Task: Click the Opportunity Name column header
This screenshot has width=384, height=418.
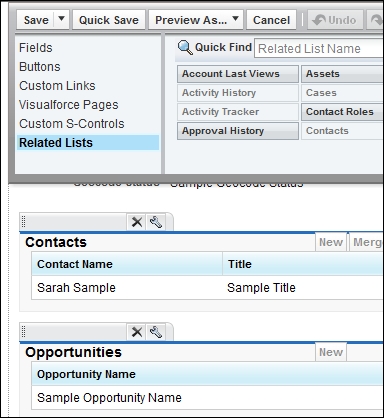Action: [x=208, y=374]
